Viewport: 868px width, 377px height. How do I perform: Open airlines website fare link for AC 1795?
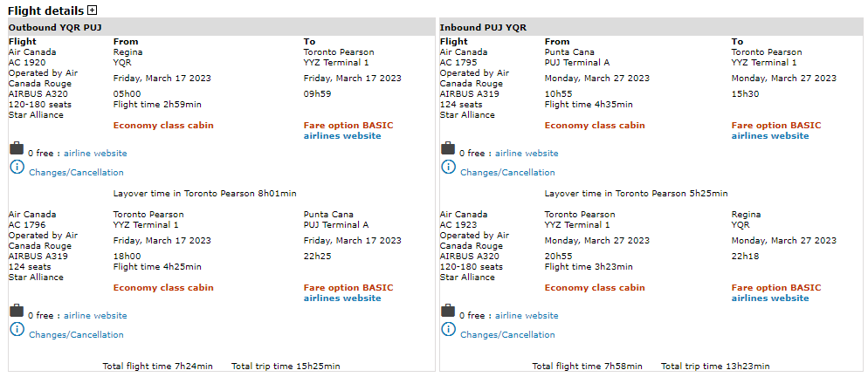click(770, 136)
